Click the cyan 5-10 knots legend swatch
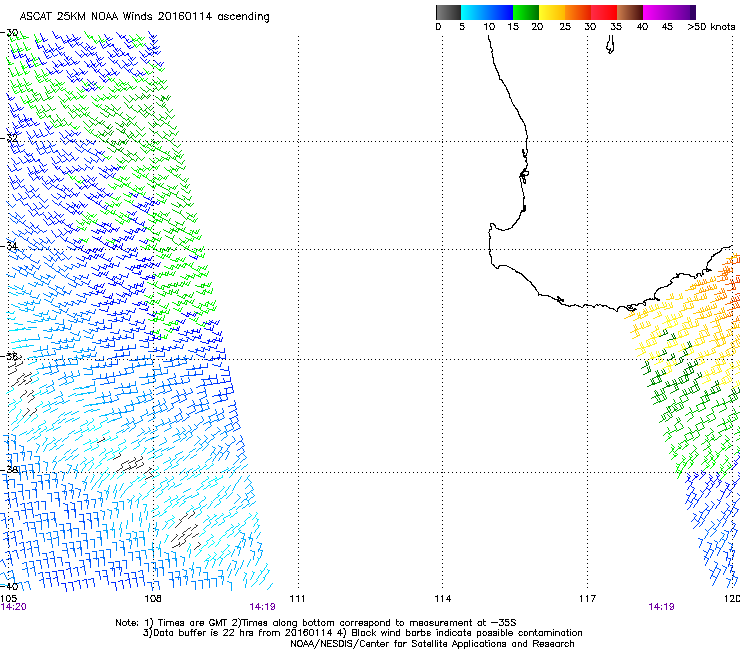 pos(474,12)
